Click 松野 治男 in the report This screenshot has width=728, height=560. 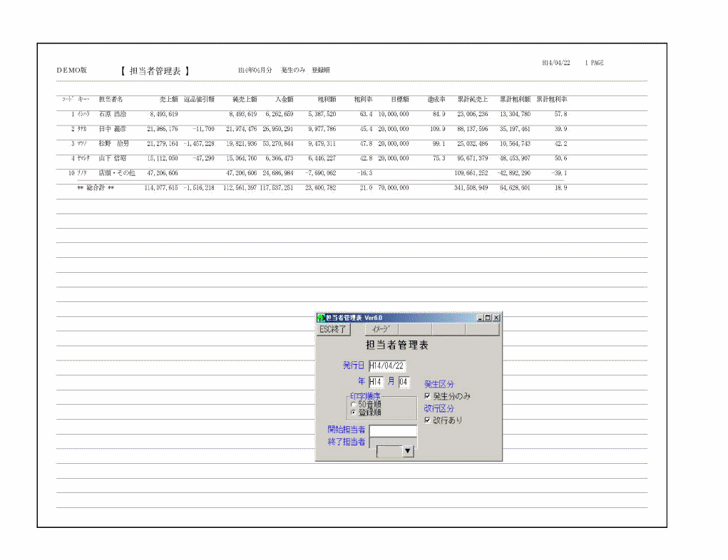pyautogui.click(x=114, y=144)
